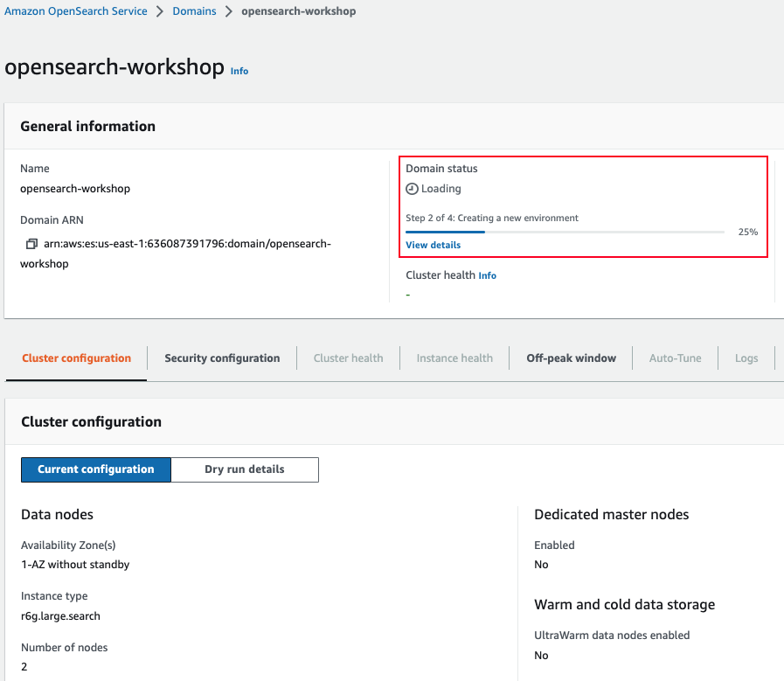Viewport: 784px width, 681px height.
Task: Switch to Dry run details view
Action: [x=245, y=469]
